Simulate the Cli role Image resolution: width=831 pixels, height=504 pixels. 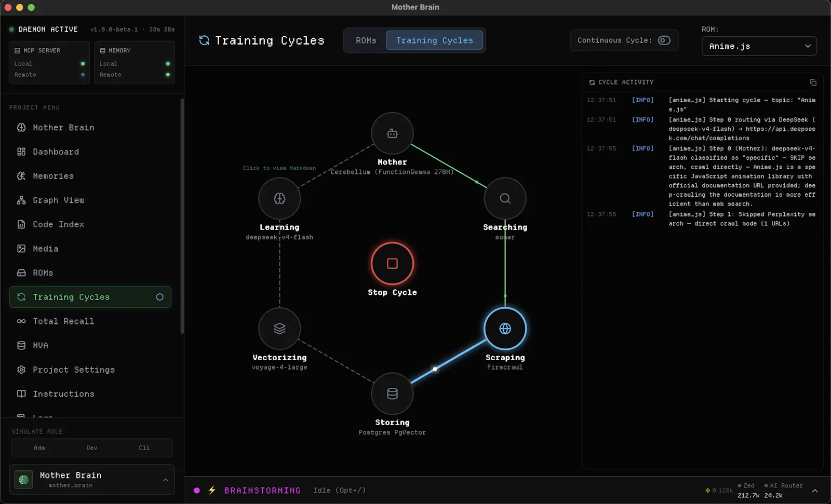[144, 448]
